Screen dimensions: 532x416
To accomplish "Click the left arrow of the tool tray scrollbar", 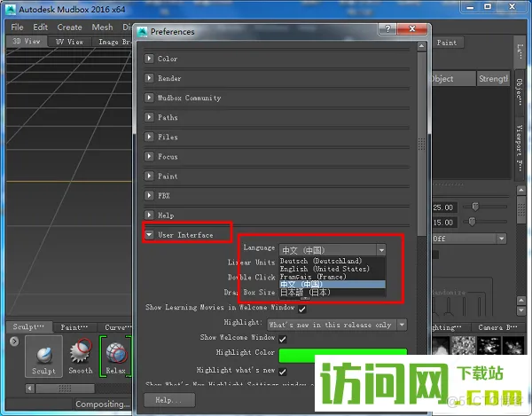I will click(x=30, y=388).
